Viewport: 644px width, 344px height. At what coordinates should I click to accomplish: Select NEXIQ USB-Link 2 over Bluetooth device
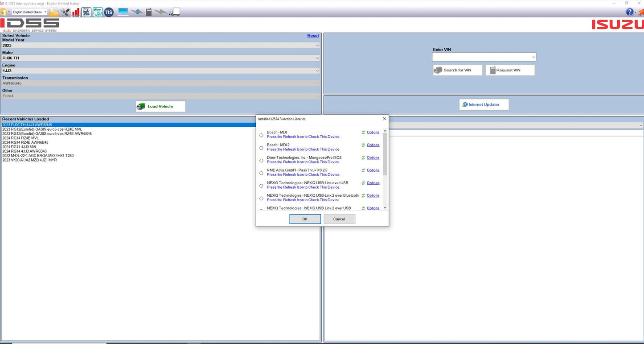coord(261,198)
